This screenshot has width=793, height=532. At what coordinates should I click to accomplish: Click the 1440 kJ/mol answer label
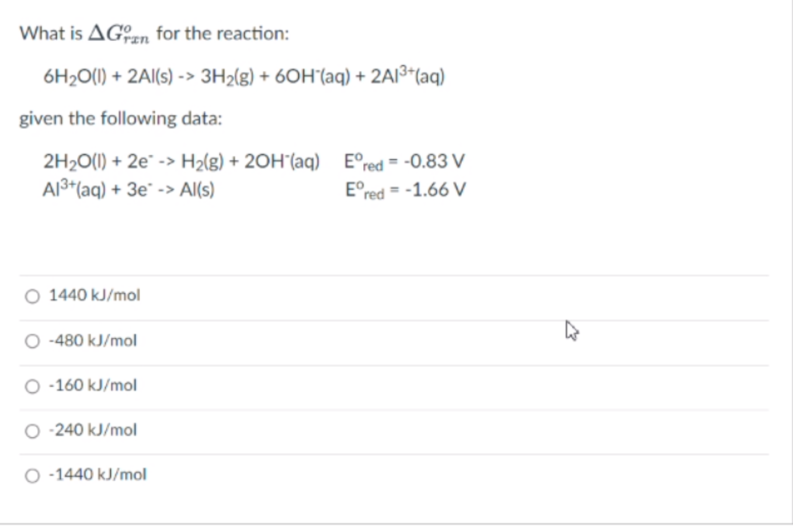click(93, 295)
